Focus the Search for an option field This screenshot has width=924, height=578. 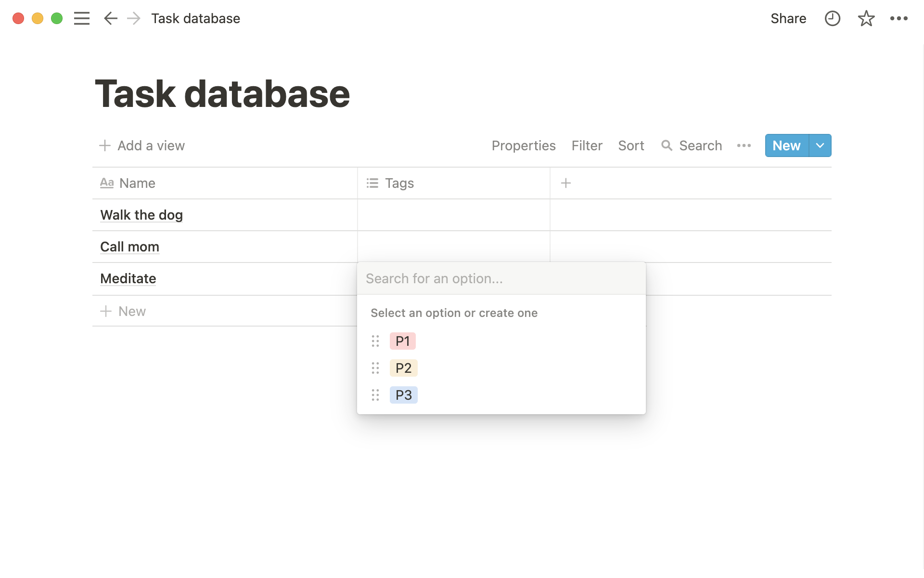pos(500,278)
